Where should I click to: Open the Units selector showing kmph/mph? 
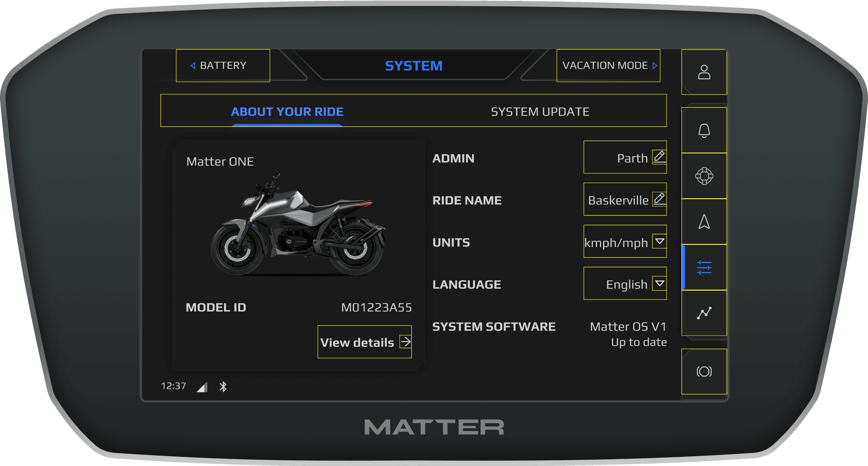(625, 241)
